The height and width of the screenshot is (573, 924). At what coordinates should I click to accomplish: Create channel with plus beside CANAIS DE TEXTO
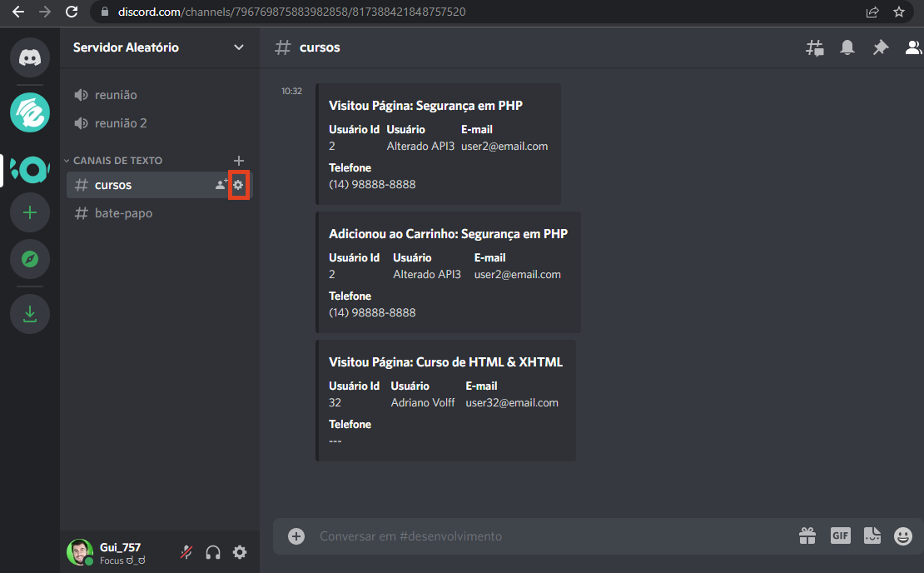point(239,161)
